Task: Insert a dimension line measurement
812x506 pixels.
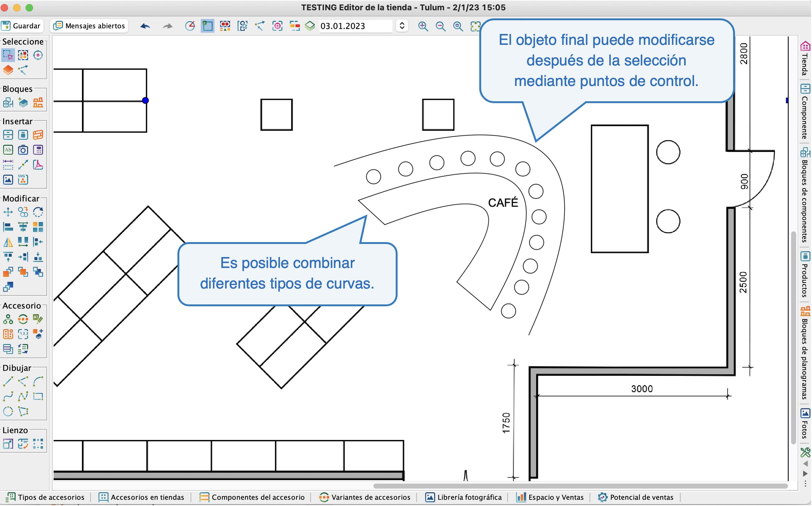Action: [x=8, y=165]
